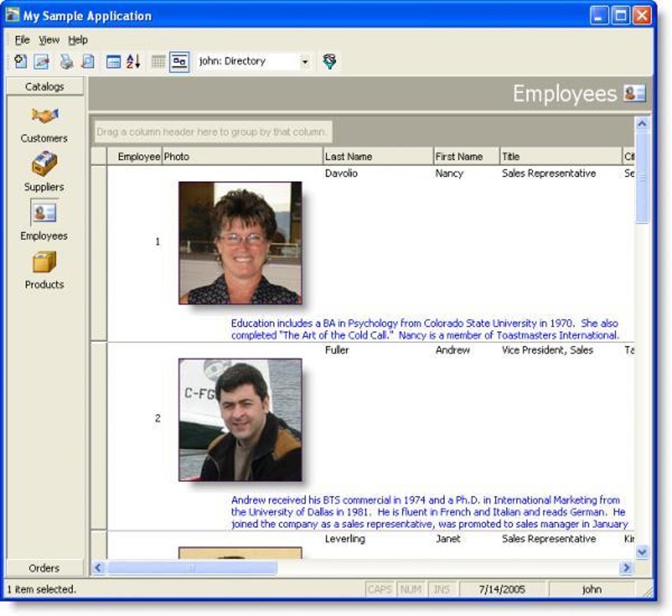Sort by the First Name column header
This screenshot has height=616, width=672.
coord(466,156)
